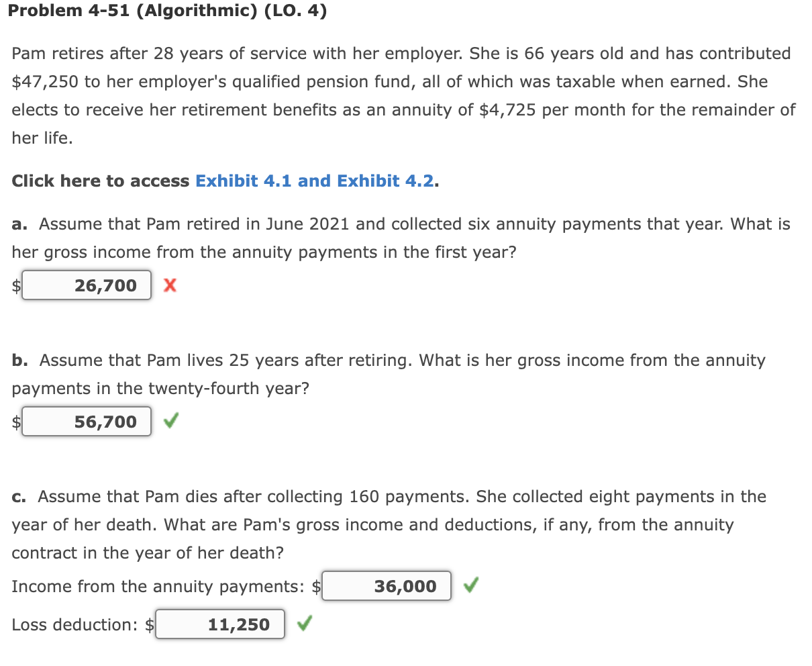Click the loss deduction input showing 11,250

tap(220, 624)
